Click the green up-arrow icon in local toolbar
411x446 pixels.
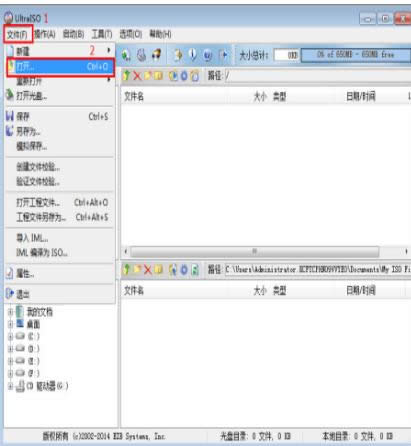tap(126, 269)
